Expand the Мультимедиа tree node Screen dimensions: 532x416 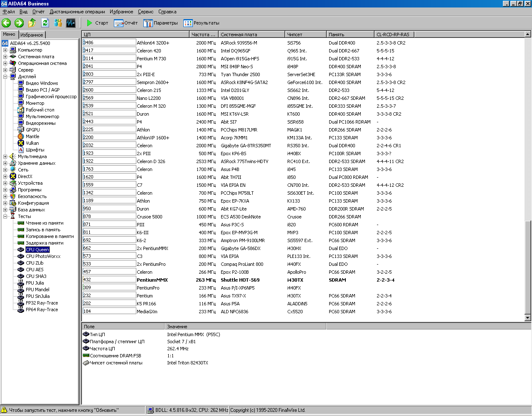pos(5,156)
